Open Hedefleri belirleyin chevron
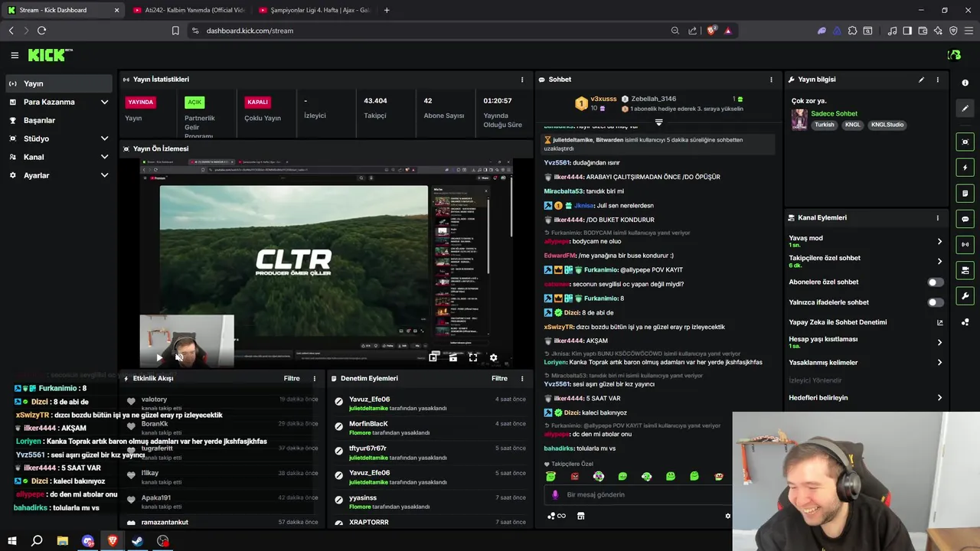This screenshot has width=980, height=551. [x=939, y=398]
